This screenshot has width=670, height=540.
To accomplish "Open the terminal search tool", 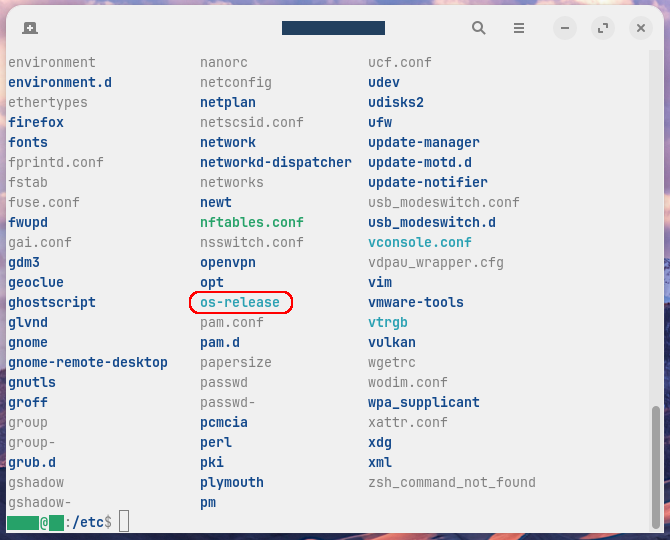I will pyautogui.click(x=479, y=28).
